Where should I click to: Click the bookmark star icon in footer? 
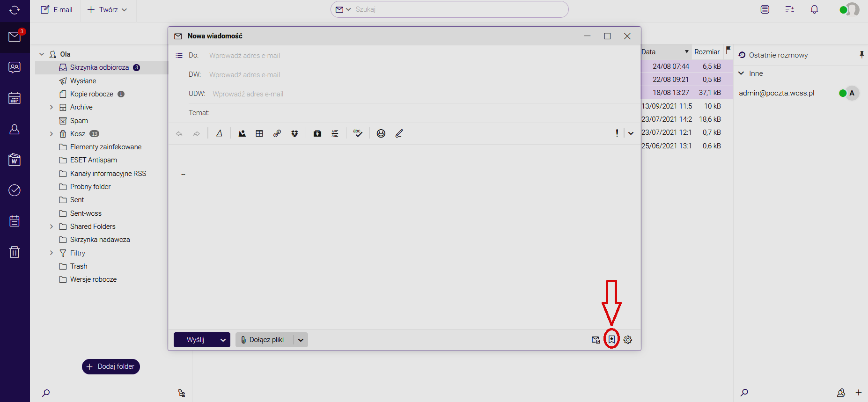click(x=611, y=340)
